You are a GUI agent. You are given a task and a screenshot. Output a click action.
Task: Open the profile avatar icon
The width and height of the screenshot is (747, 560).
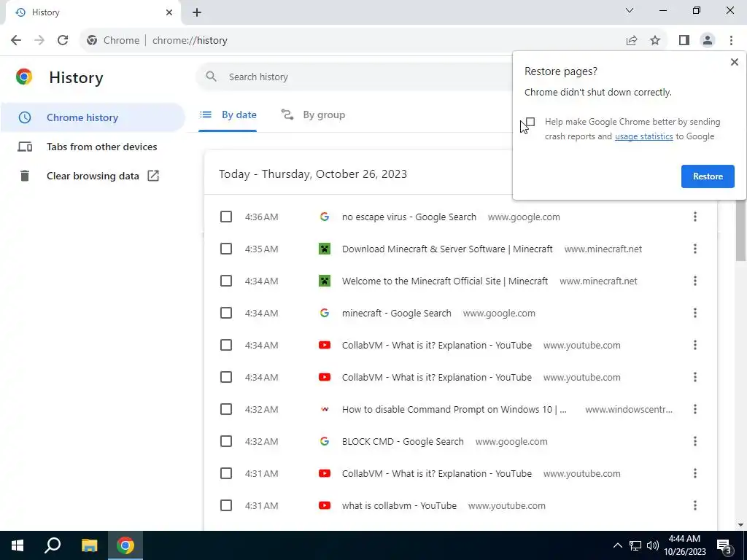tap(708, 41)
